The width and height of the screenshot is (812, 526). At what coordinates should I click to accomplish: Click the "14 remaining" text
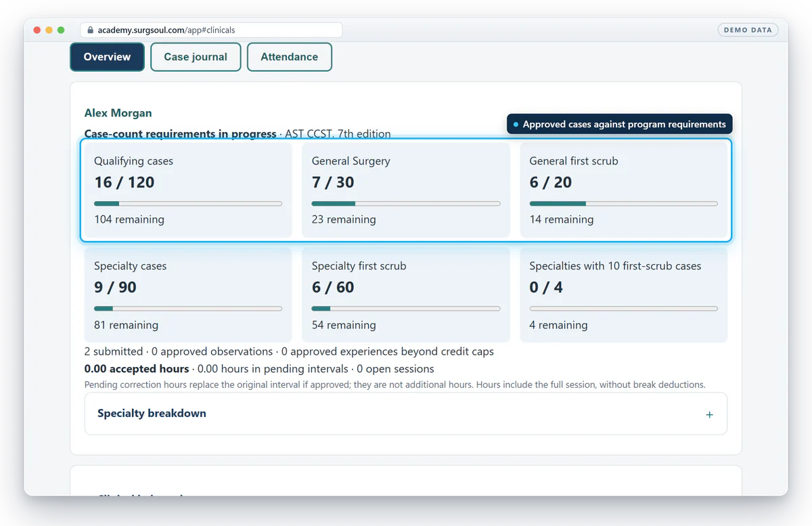tap(562, 219)
